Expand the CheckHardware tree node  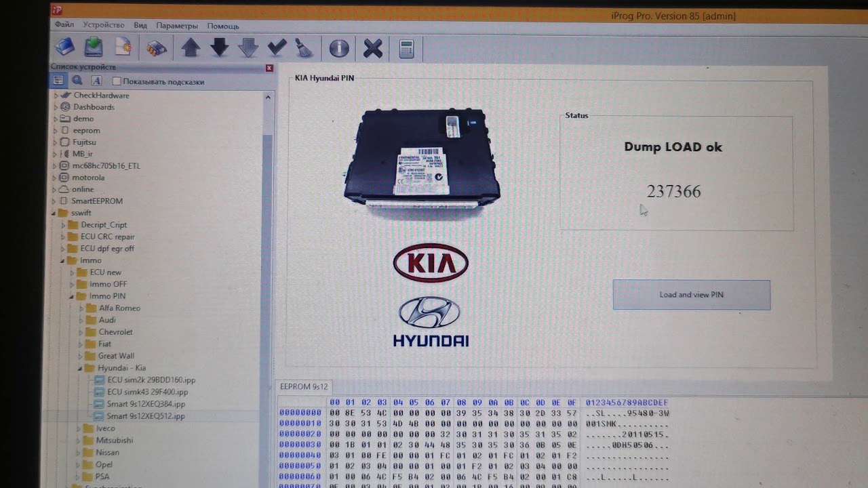(56, 96)
